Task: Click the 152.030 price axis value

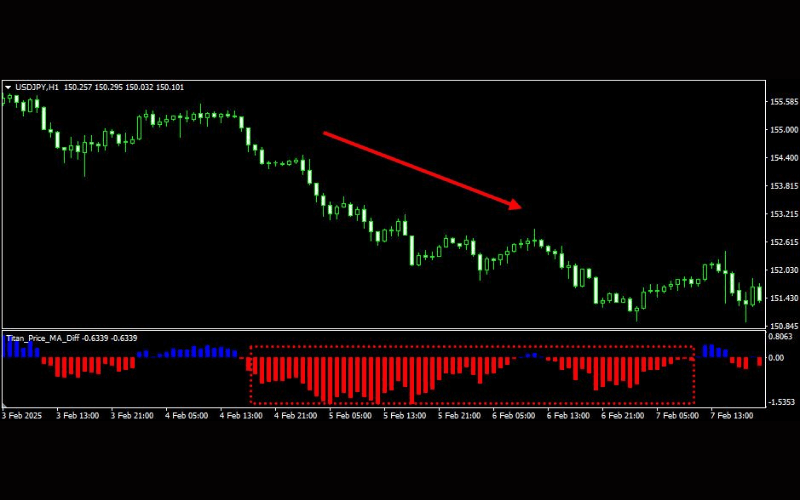Action: [783, 270]
